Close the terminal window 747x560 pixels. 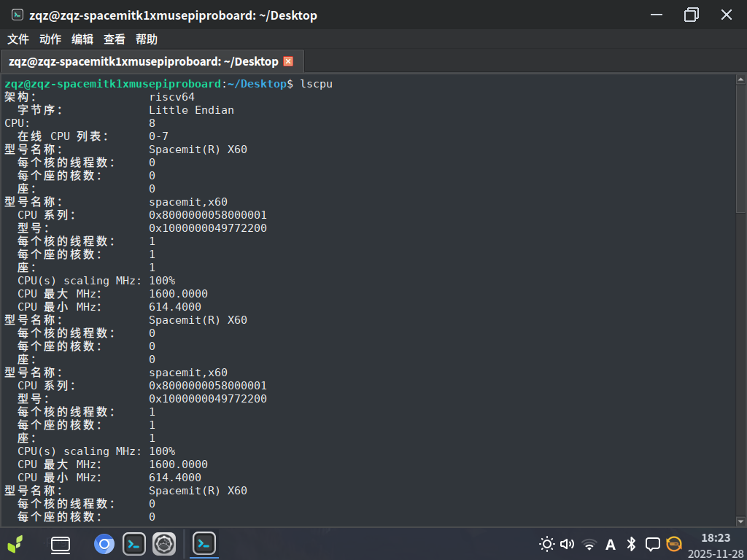(x=726, y=15)
